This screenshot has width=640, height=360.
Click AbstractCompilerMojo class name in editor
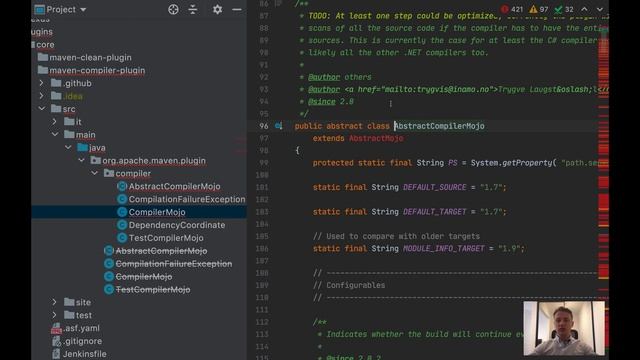tap(440, 126)
